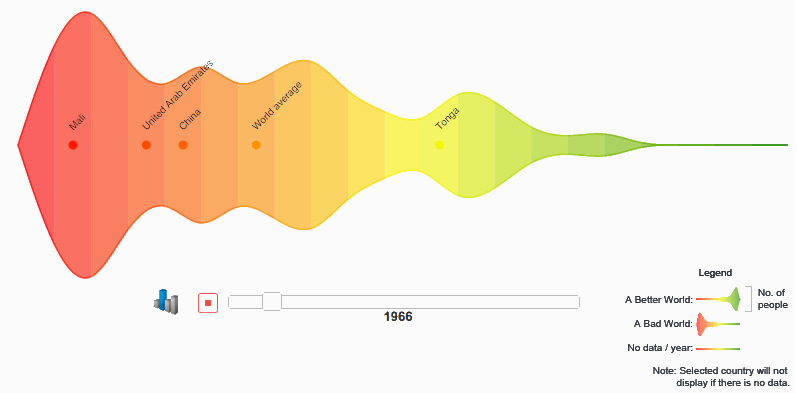
Task: Select the United Arab Emirates dot
Action: point(146,145)
